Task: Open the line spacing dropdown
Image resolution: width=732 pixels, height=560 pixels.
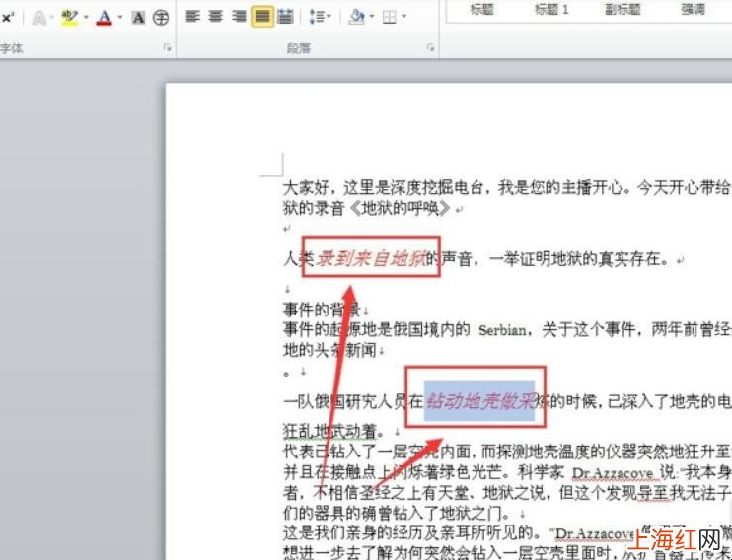Action: point(320,18)
